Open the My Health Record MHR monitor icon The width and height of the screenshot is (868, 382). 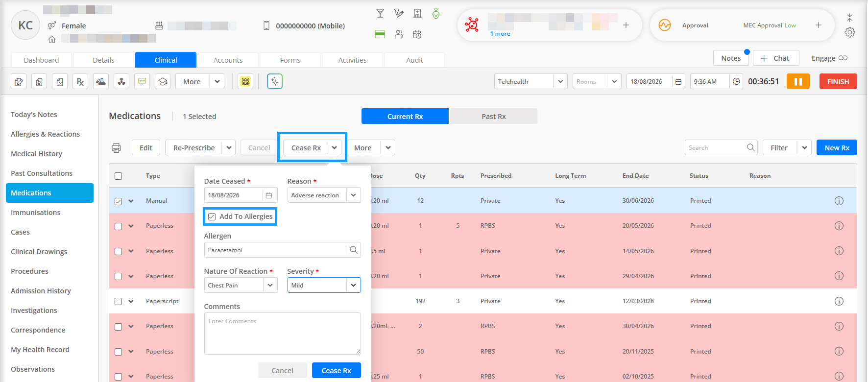click(x=142, y=82)
